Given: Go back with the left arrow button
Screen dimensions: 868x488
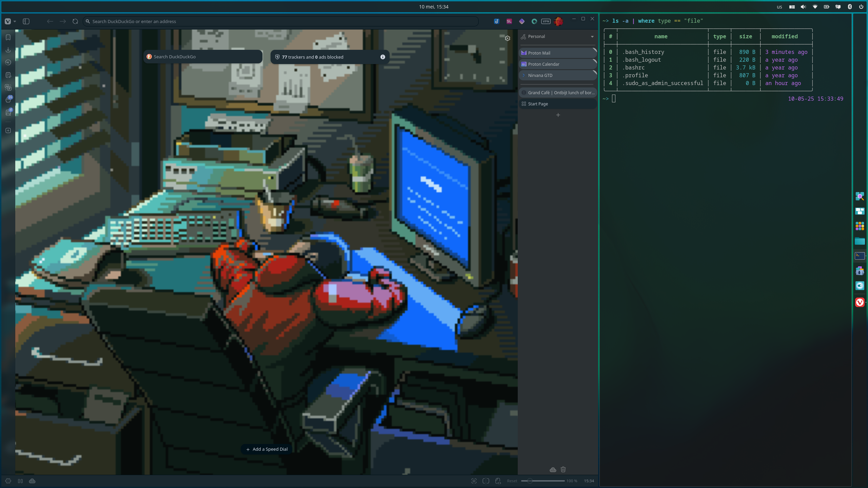Looking at the screenshot, I should click(50, 21).
